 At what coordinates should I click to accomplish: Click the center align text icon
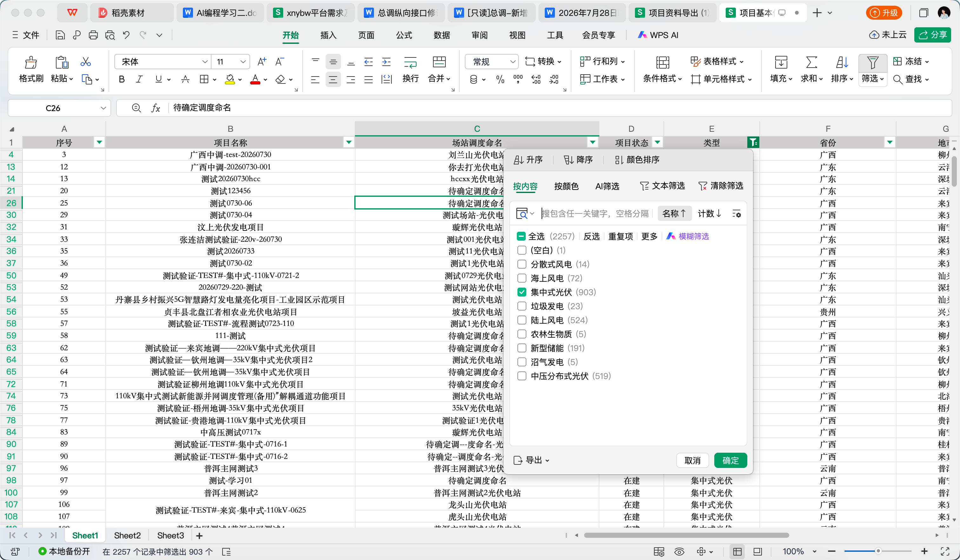pos(333,79)
